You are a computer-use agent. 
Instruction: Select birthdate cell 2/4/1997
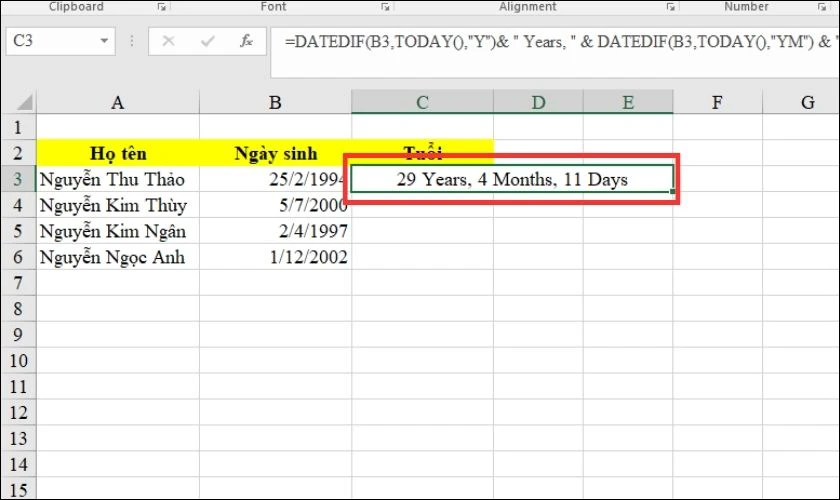pos(275,231)
